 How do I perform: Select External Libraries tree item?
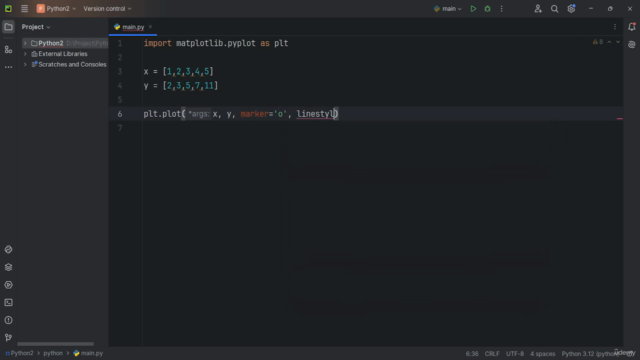click(63, 54)
